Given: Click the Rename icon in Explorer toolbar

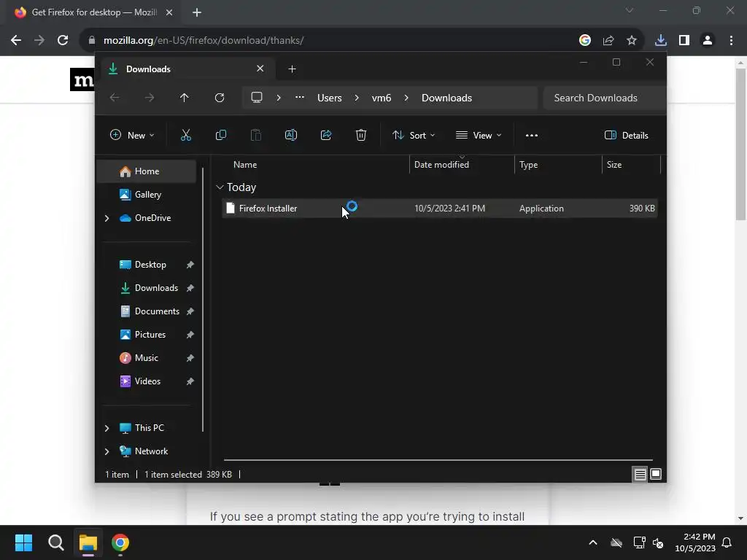Looking at the screenshot, I should [290, 135].
